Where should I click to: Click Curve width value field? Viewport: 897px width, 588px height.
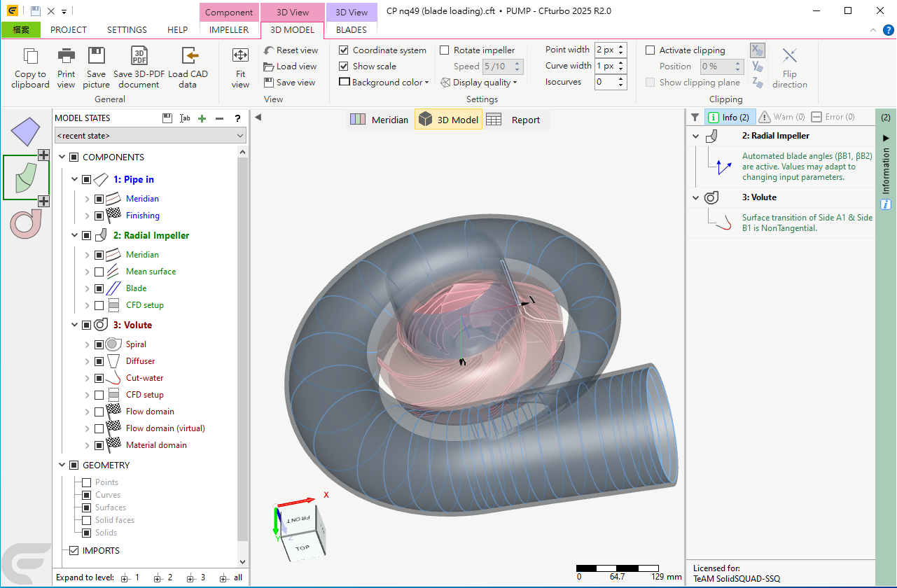click(x=605, y=66)
